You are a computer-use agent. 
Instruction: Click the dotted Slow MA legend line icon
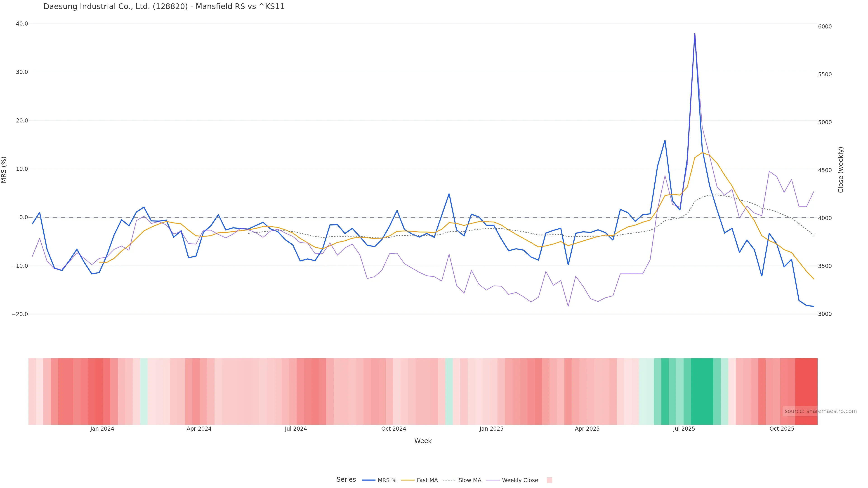449,480
